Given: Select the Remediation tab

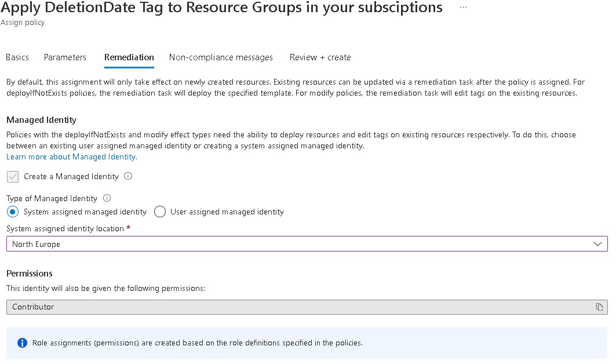Looking at the screenshot, I should pyautogui.click(x=129, y=57).
